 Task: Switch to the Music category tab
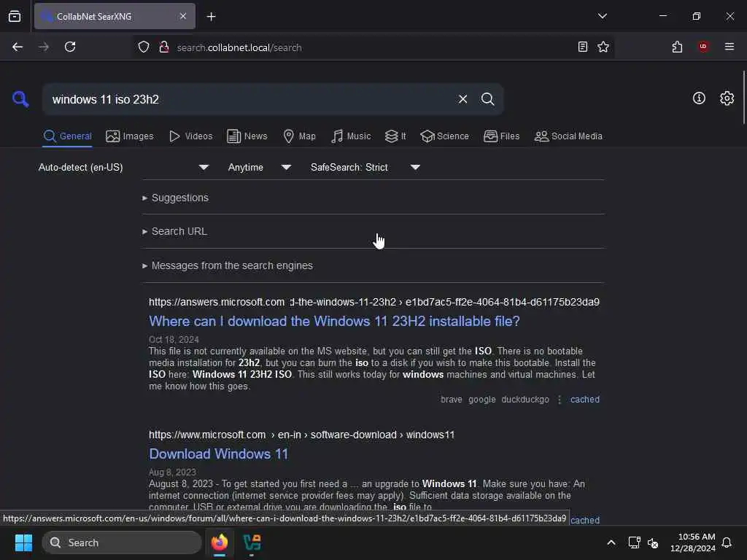click(x=351, y=136)
